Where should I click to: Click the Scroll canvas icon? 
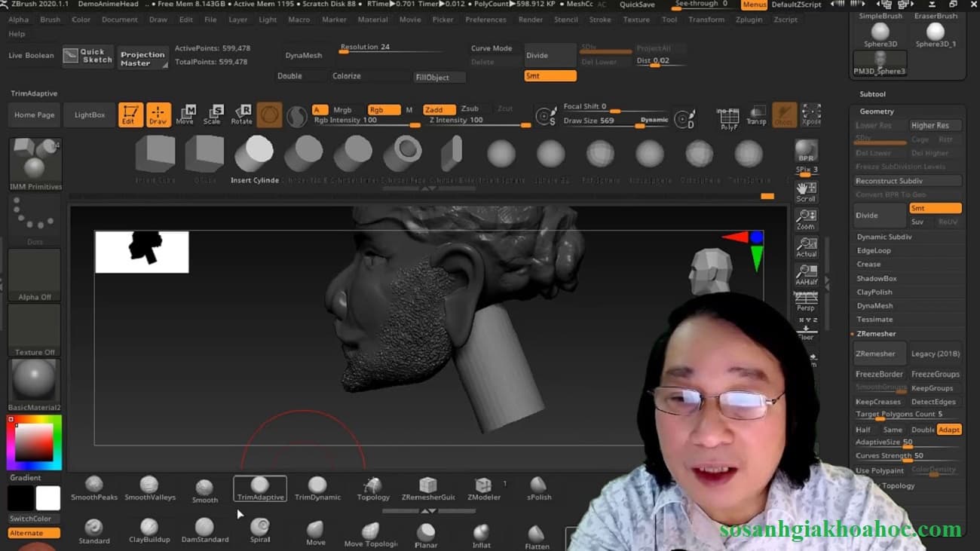click(x=806, y=191)
